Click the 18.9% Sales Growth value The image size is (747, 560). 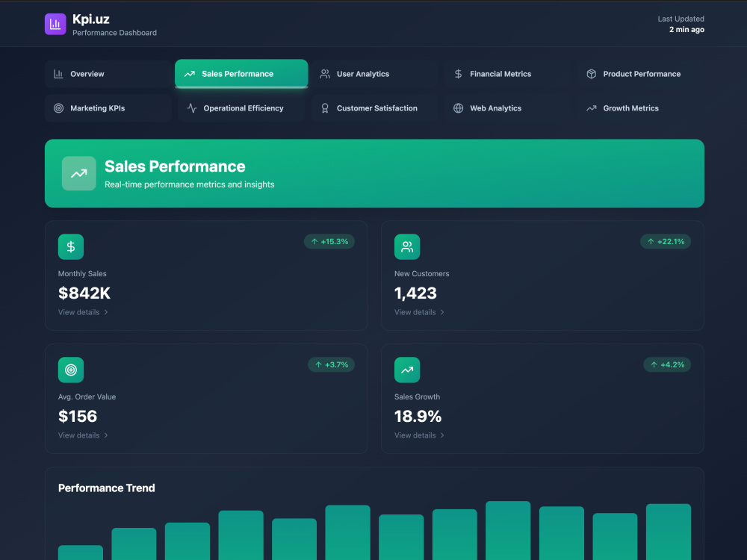[x=418, y=416]
